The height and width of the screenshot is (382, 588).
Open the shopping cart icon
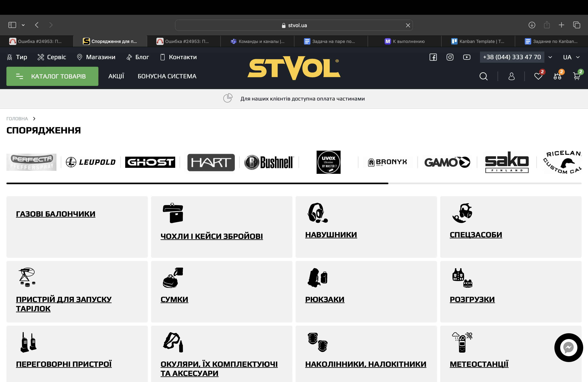(x=576, y=76)
